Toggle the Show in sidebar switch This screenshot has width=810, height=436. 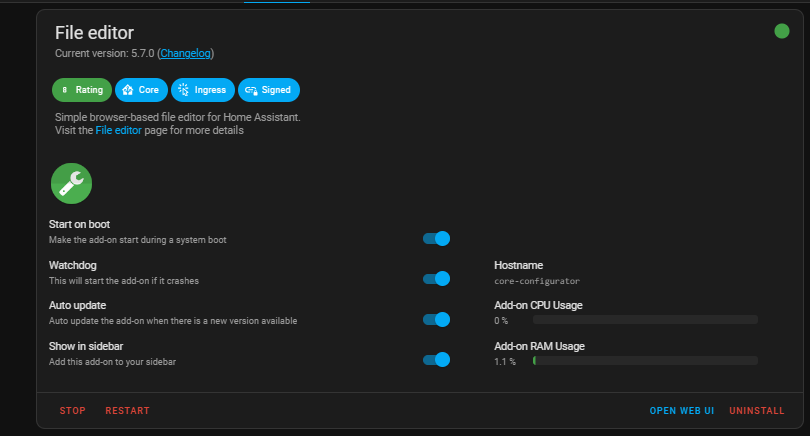pyautogui.click(x=437, y=360)
